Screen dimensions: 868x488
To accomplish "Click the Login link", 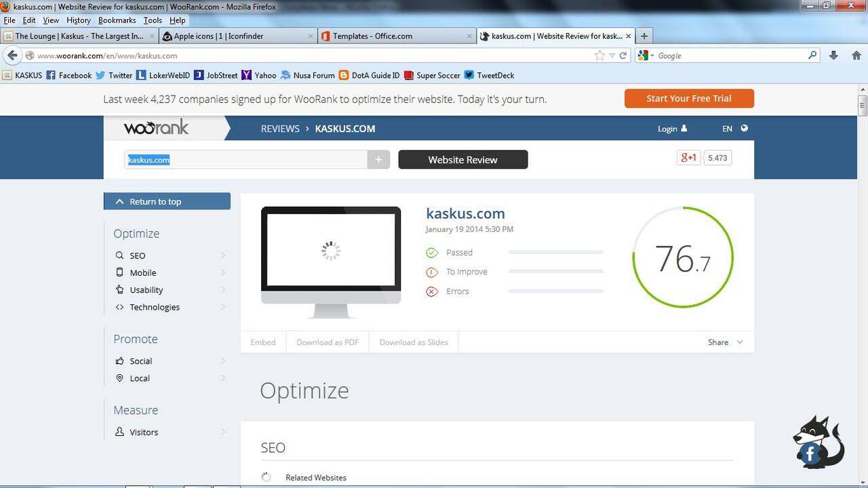I will pos(672,129).
